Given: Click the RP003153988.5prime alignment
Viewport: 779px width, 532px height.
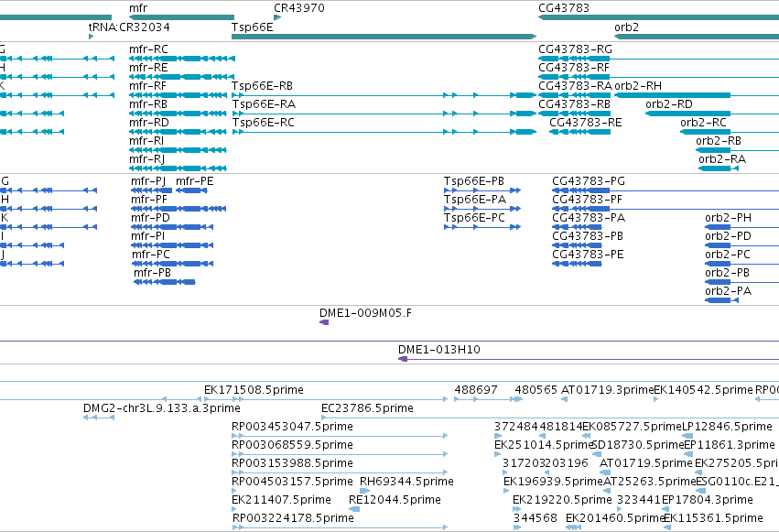Looking at the screenshot, I should (340, 472).
